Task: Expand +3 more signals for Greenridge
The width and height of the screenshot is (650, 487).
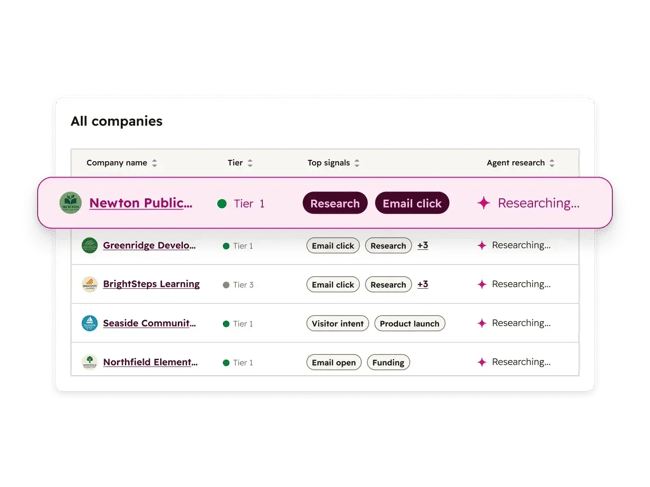Action: (422, 246)
